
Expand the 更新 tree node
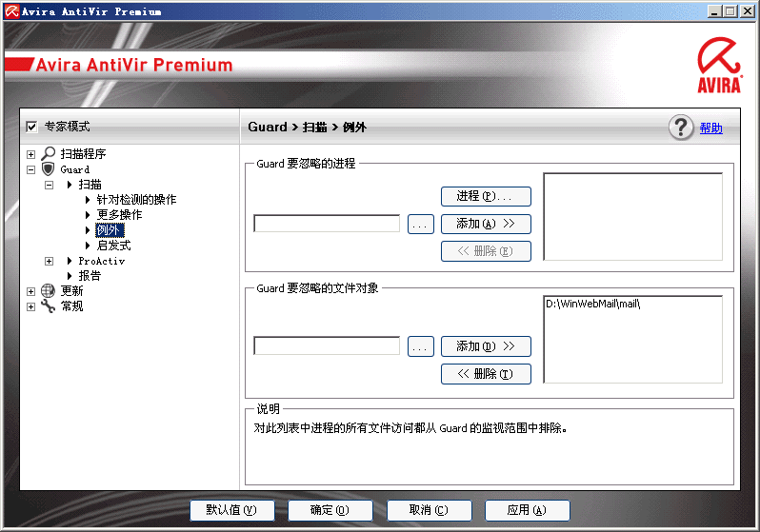[31, 291]
